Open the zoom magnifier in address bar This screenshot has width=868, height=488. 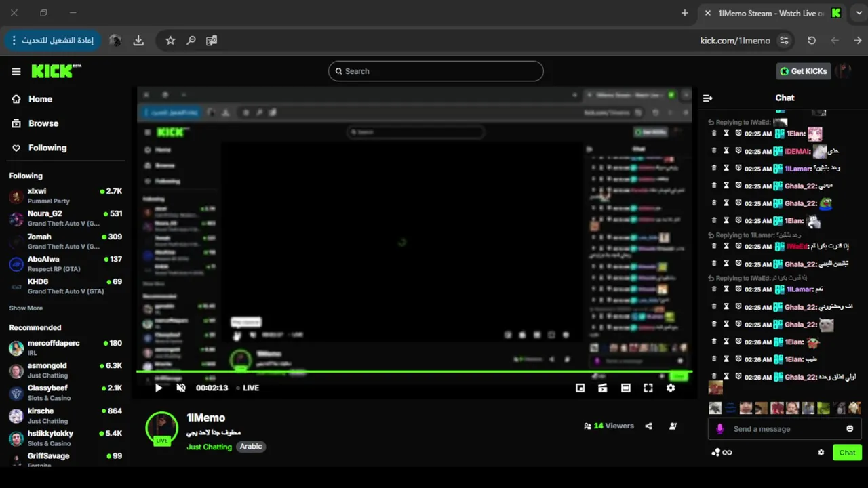(191, 41)
